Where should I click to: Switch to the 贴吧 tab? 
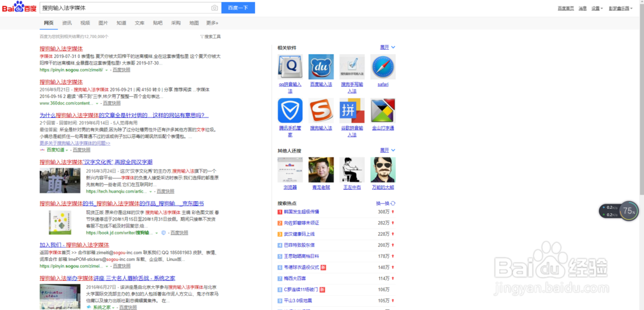pyautogui.click(x=158, y=23)
